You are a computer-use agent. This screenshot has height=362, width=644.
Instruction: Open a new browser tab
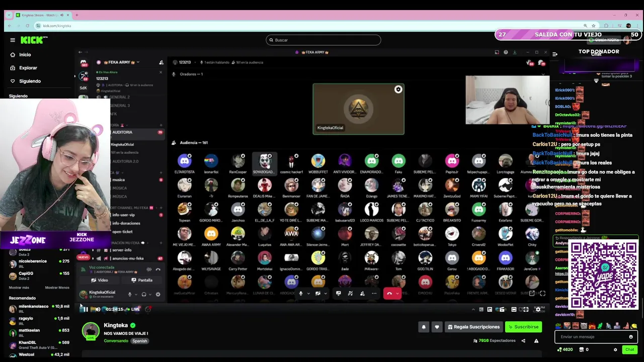point(77,15)
